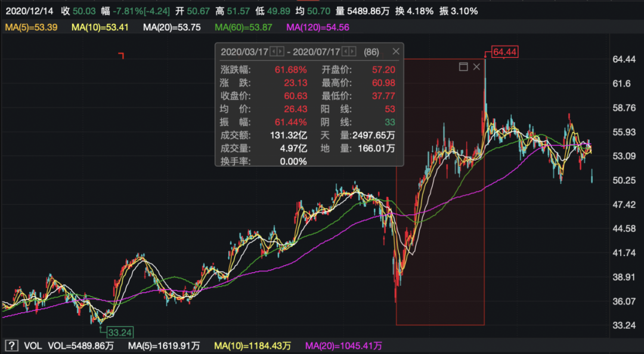The width and height of the screenshot is (644, 354).
Task: Click the VOL indicator name label
Action: pyautogui.click(x=32, y=346)
